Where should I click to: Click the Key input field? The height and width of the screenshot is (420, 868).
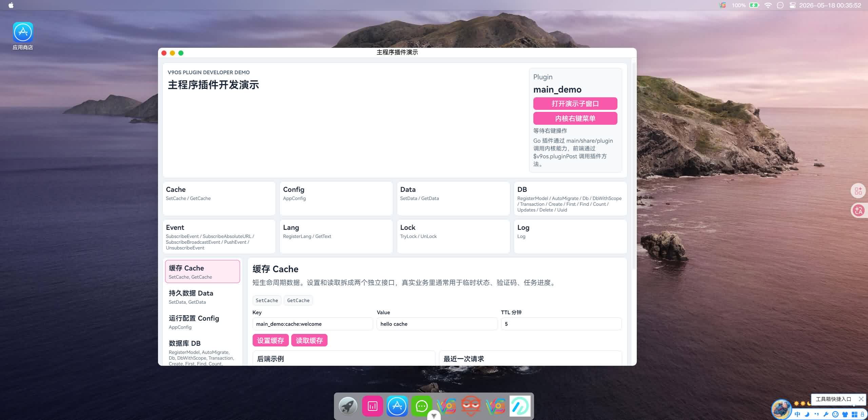[313, 324]
